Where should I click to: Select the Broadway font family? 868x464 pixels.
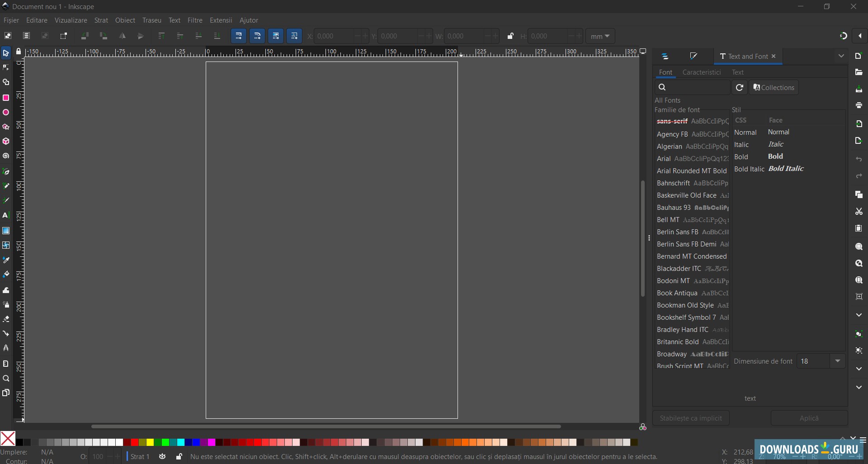coord(673,354)
